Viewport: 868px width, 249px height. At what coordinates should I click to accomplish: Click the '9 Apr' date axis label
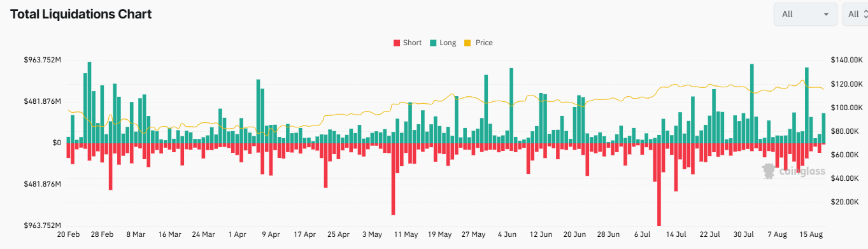coord(271,234)
